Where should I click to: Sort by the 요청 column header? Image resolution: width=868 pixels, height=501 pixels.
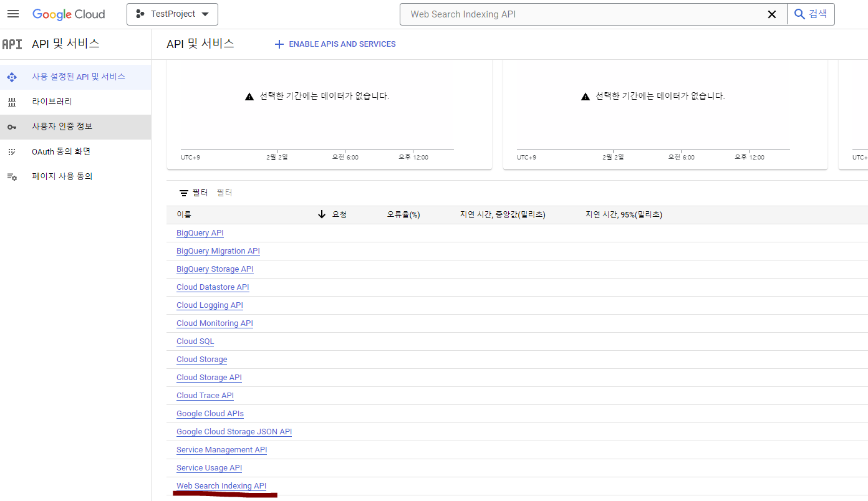pos(339,214)
